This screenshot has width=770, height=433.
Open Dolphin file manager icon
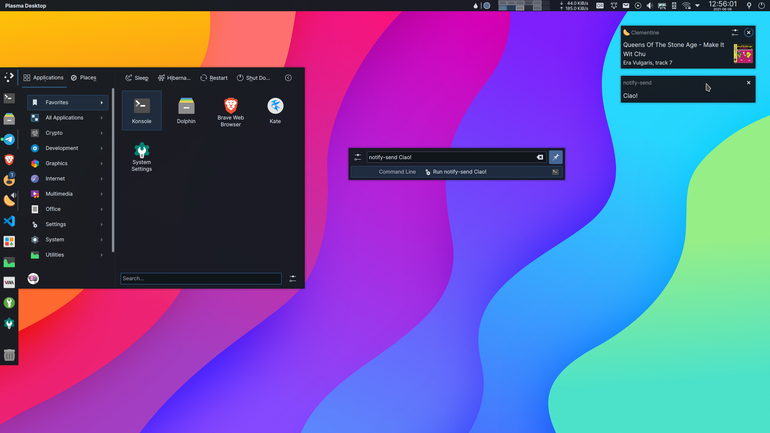click(186, 110)
